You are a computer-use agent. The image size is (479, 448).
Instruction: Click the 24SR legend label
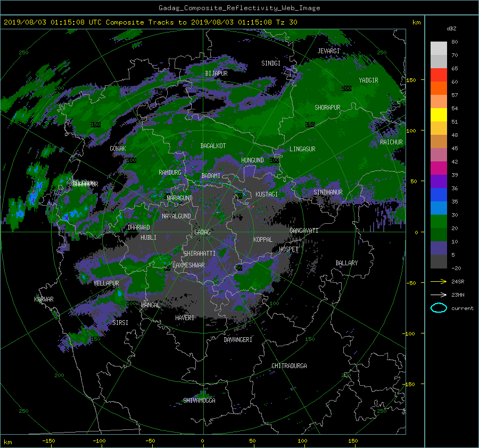click(458, 282)
